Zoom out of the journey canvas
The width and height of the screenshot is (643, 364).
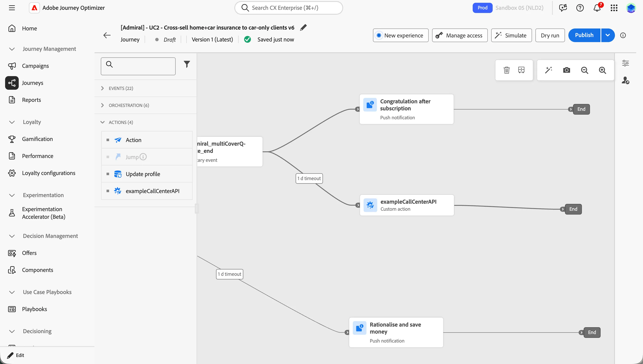(585, 70)
